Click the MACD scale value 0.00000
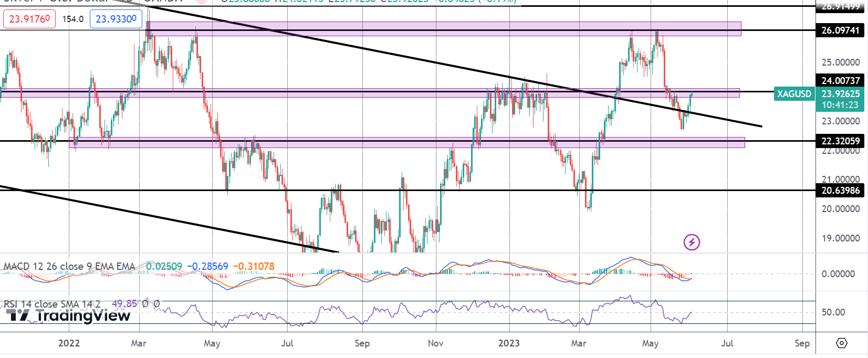The image size is (868, 358). (838, 273)
